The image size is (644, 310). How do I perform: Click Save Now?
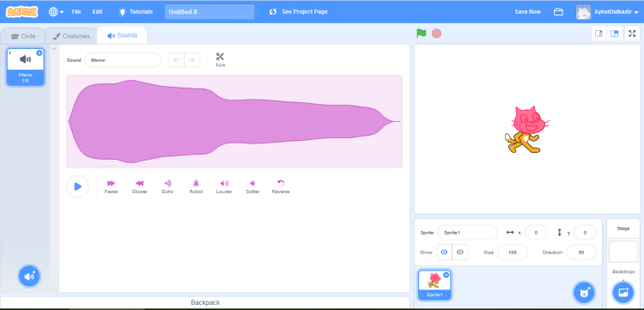point(528,11)
